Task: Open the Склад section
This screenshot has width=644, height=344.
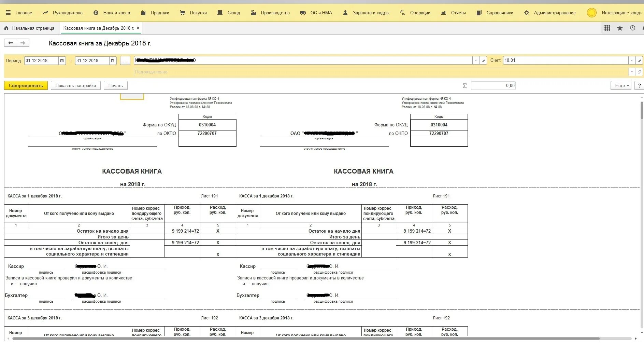Action: [x=234, y=13]
